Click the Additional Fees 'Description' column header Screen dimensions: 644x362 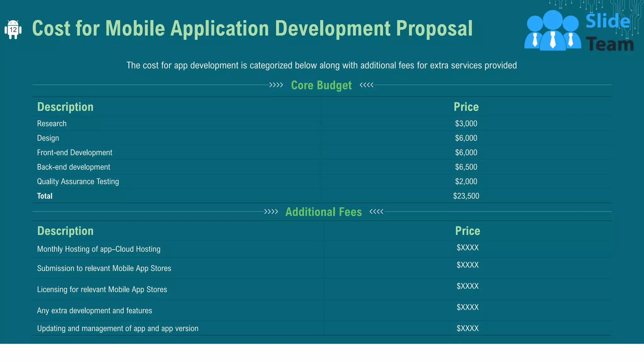click(65, 231)
